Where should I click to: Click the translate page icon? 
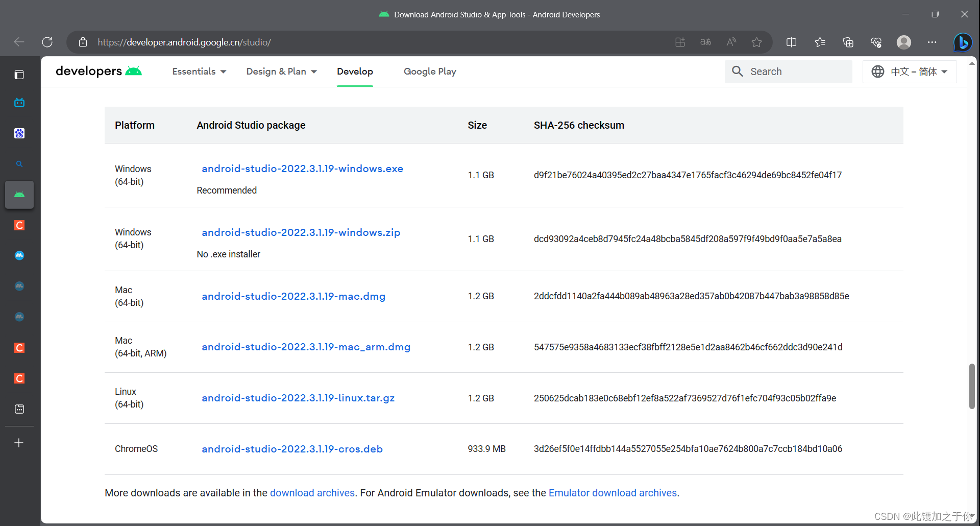tap(705, 42)
